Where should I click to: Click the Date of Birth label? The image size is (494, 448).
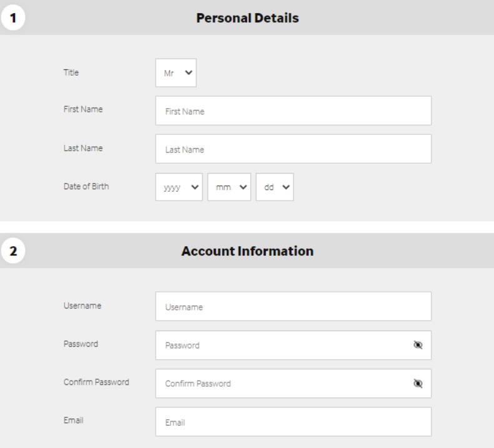point(86,186)
